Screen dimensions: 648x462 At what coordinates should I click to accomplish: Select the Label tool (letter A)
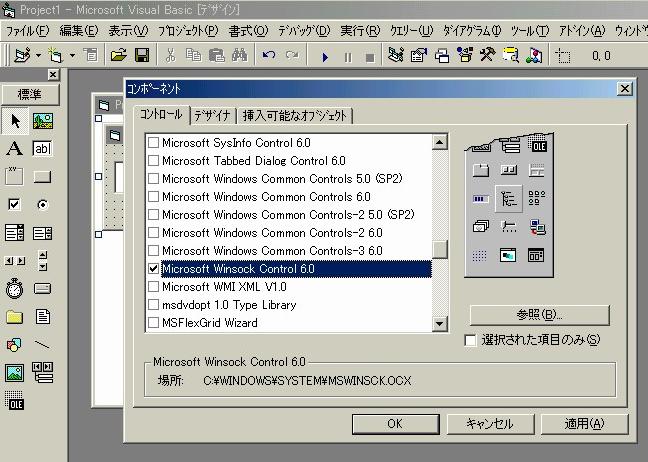(14, 148)
